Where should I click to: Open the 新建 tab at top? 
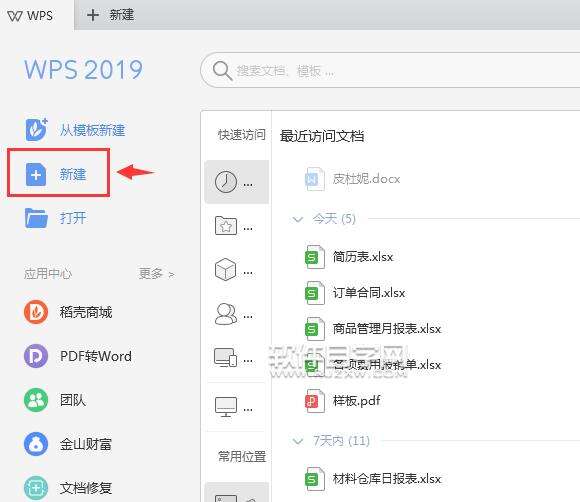coord(110,15)
